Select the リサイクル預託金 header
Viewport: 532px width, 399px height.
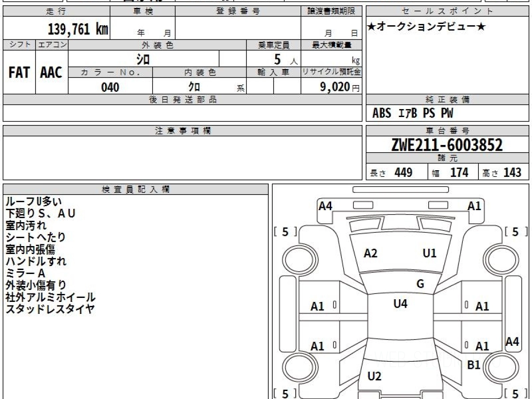332,73
